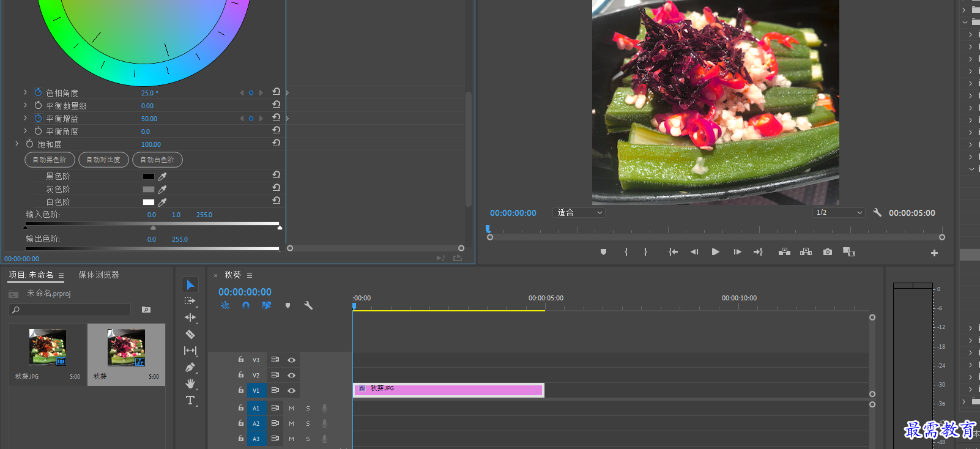Viewport: 980px width, 449px height.
Task: Open the 黑色阶 color swatch
Action: point(149,176)
